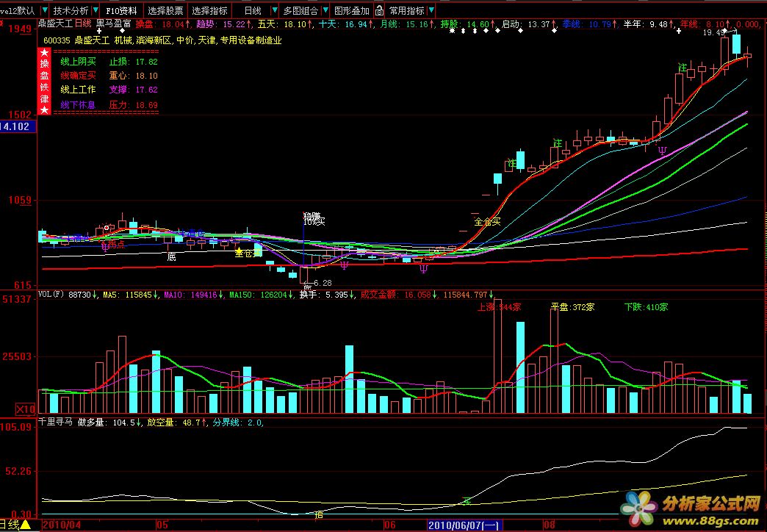
Task: Select the 技术分析 toolbar tab
Action: [x=71, y=10]
